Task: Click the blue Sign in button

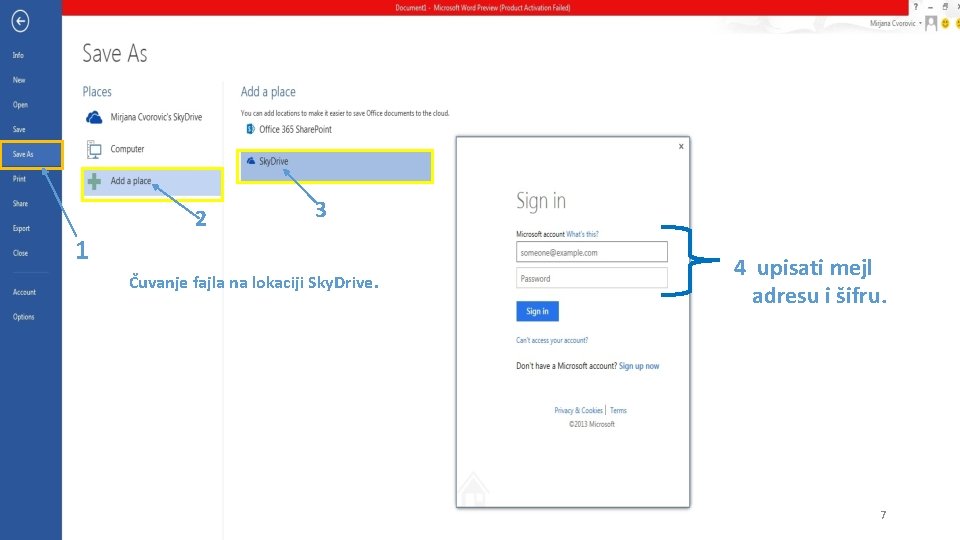Action: click(537, 311)
